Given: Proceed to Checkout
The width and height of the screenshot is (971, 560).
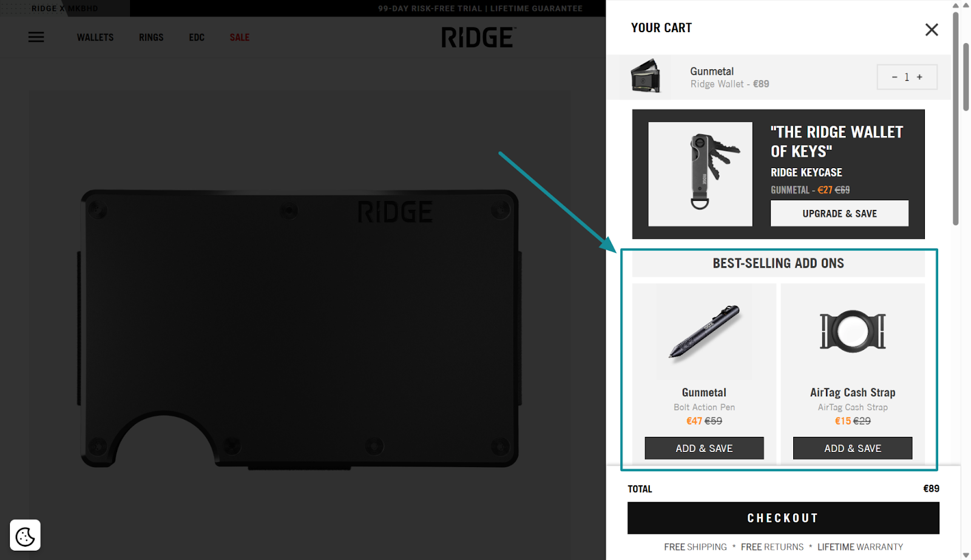Looking at the screenshot, I should pos(783,518).
